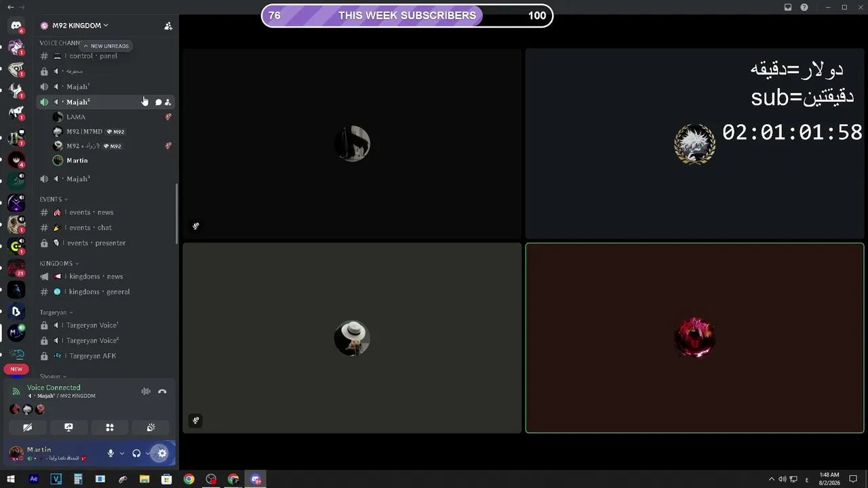868x488 pixels.
Task: Show hidden system tray icons
Action: tap(771, 479)
